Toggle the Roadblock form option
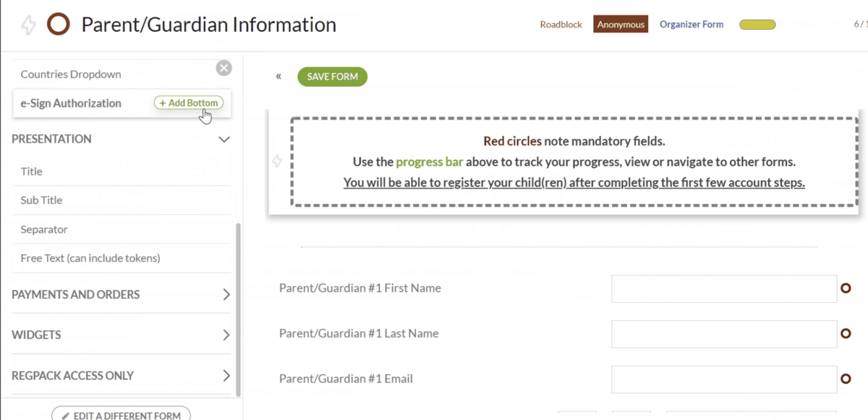Image resolution: width=868 pixels, height=420 pixels. click(x=561, y=25)
